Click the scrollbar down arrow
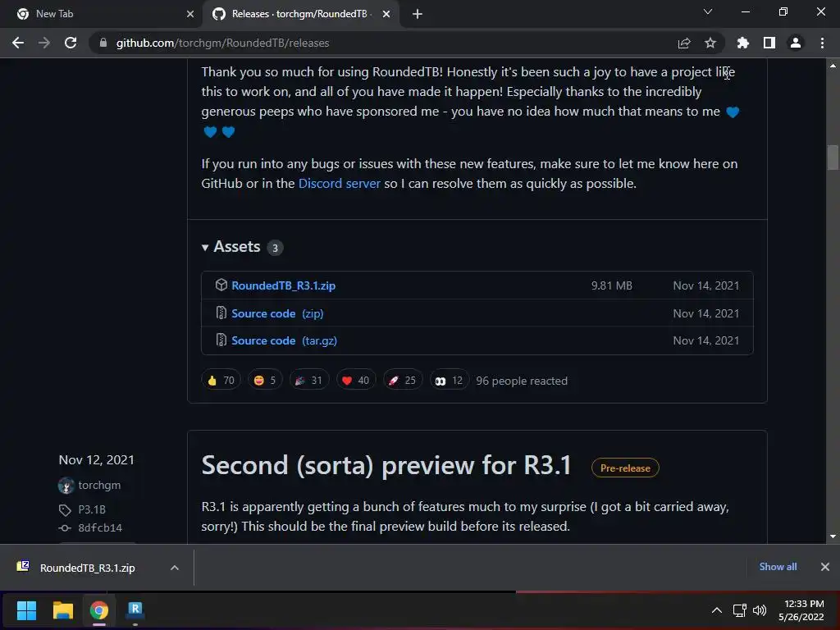Viewport: 840px width, 630px height. click(833, 536)
